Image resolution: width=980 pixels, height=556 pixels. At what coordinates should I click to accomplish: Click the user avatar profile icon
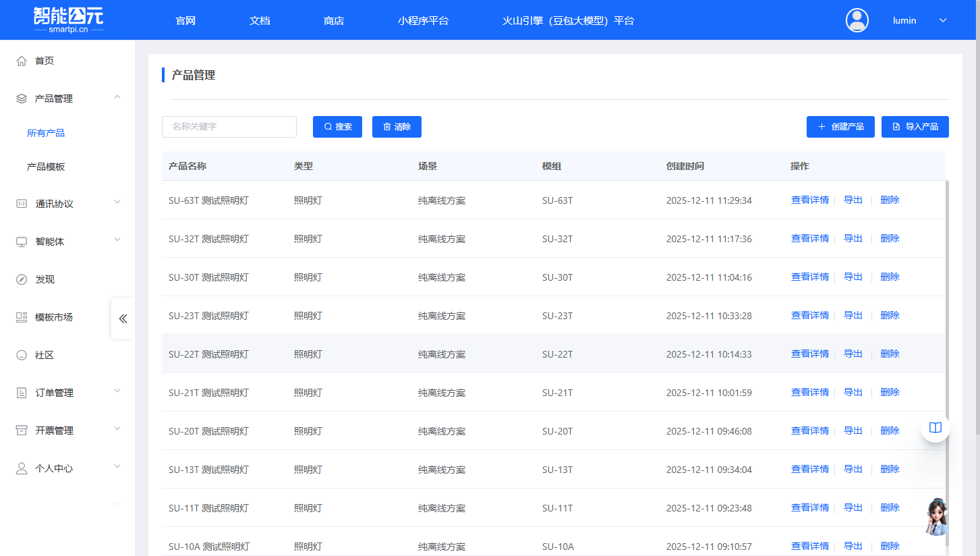click(x=857, y=20)
